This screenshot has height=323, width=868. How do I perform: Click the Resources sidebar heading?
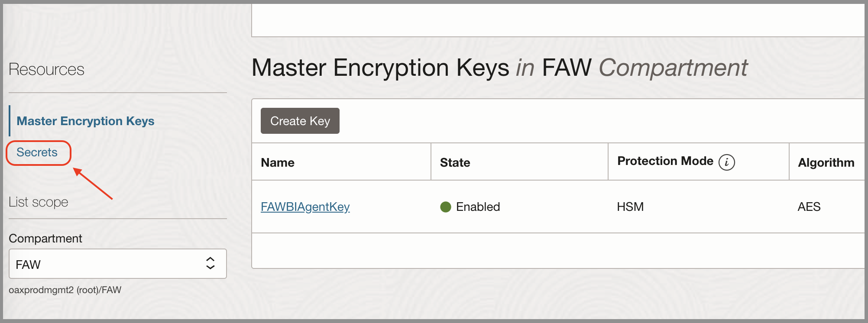[x=47, y=69]
